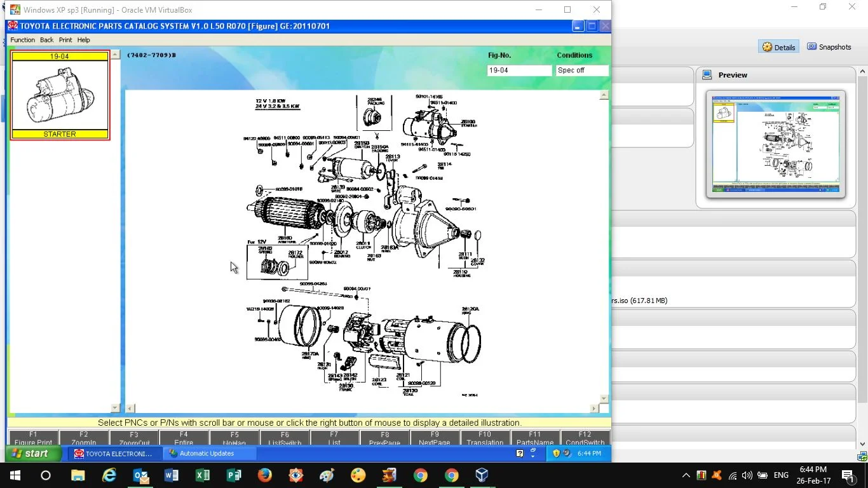Open Firefox from the taskbar
This screenshot has height=488, width=868.
[x=265, y=475]
